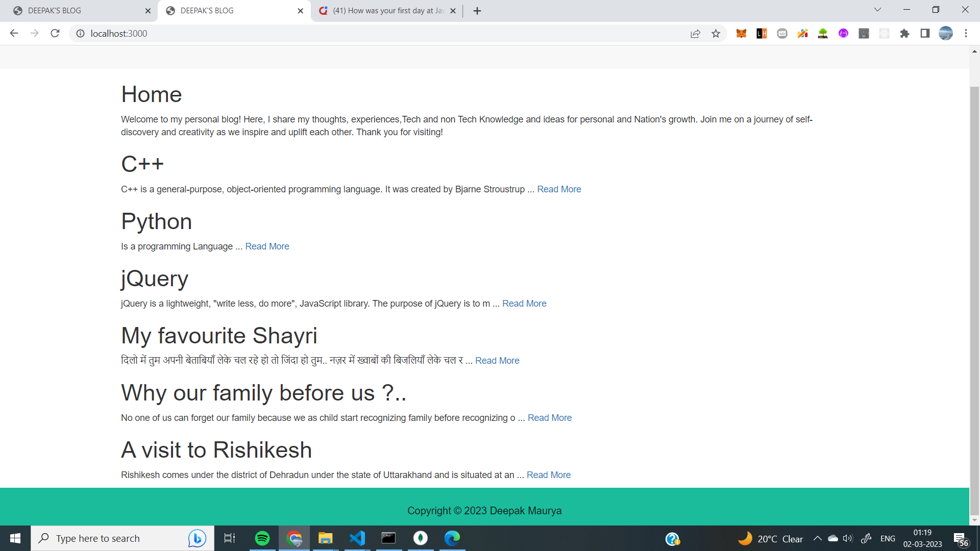Launch Visual Studio Code from taskbar

(357, 538)
